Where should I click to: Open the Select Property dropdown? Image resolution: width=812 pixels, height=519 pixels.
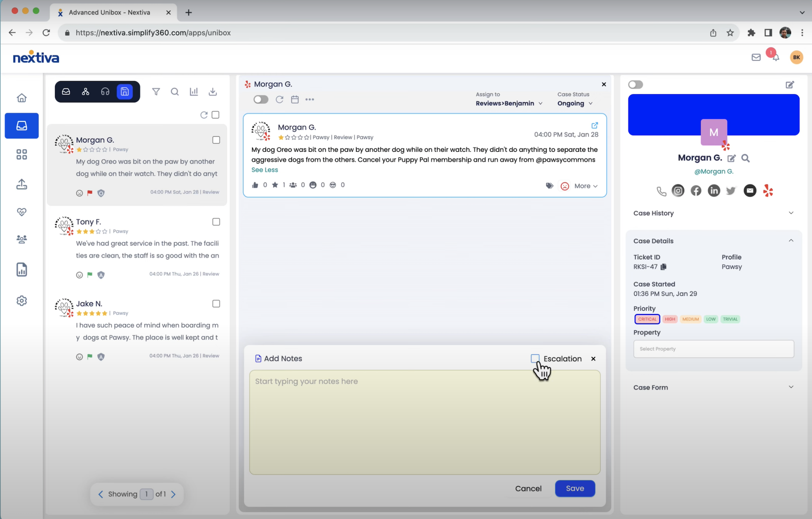pyautogui.click(x=713, y=349)
